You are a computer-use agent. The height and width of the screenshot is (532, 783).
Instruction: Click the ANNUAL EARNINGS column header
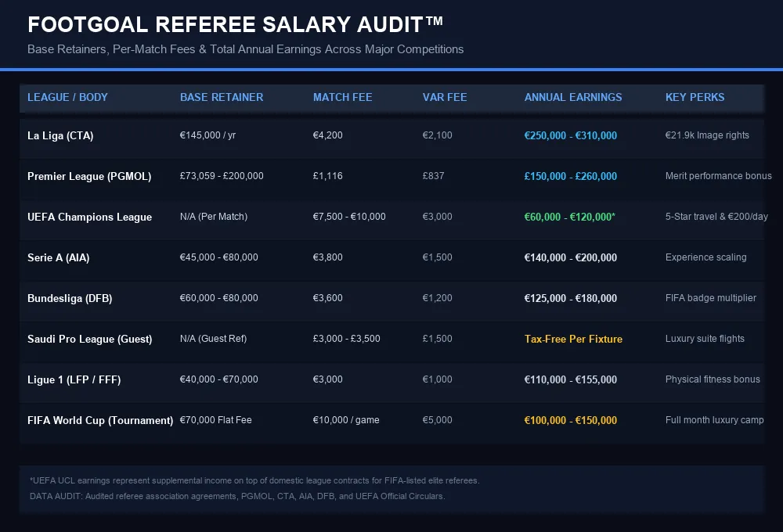pyautogui.click(x=573, y=97)
